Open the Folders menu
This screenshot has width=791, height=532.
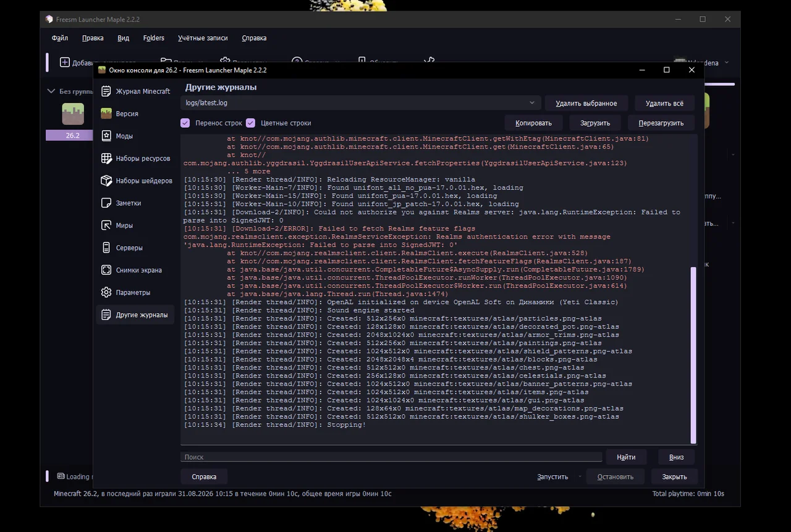(154, 38)
